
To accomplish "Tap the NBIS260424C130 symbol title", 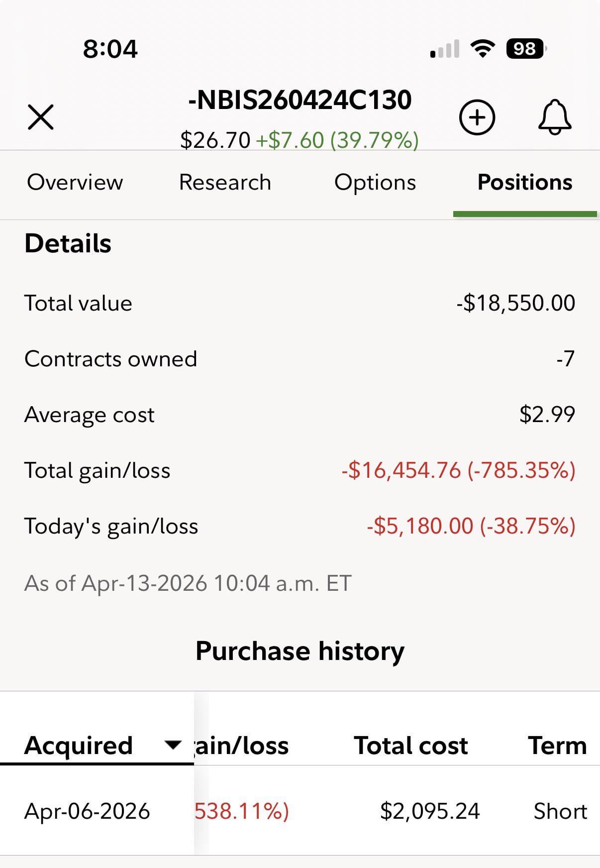I will (x=300, y=100).
